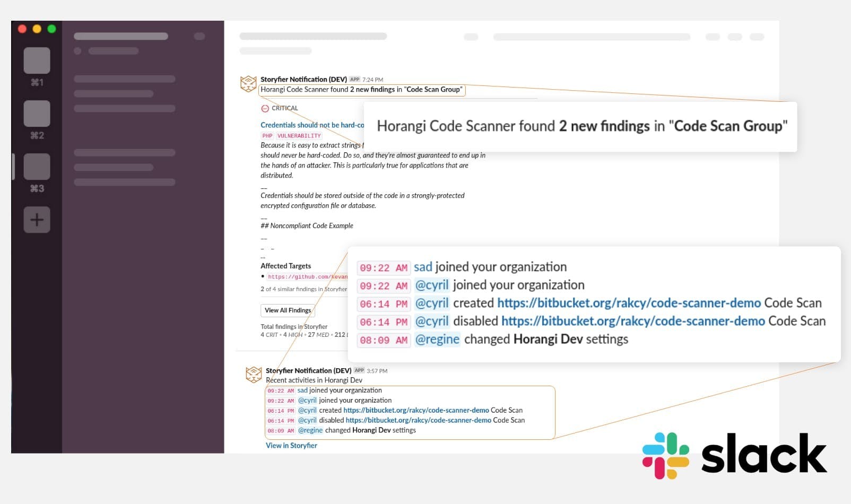The width and height of the screenshot is (851, 504).
Task: Click 08:09 AM timestamp in the enlarged callout
Action: click(x=384, y=341)
